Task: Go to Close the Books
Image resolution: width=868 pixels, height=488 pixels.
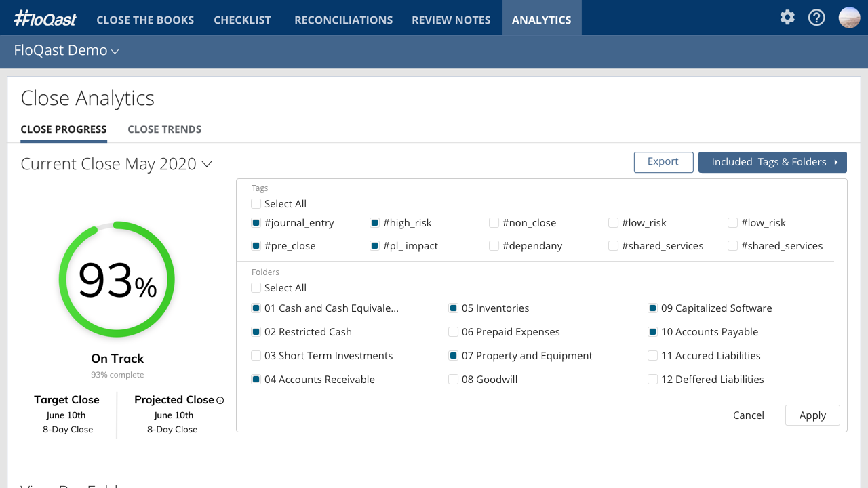Action: coord(145,20)
